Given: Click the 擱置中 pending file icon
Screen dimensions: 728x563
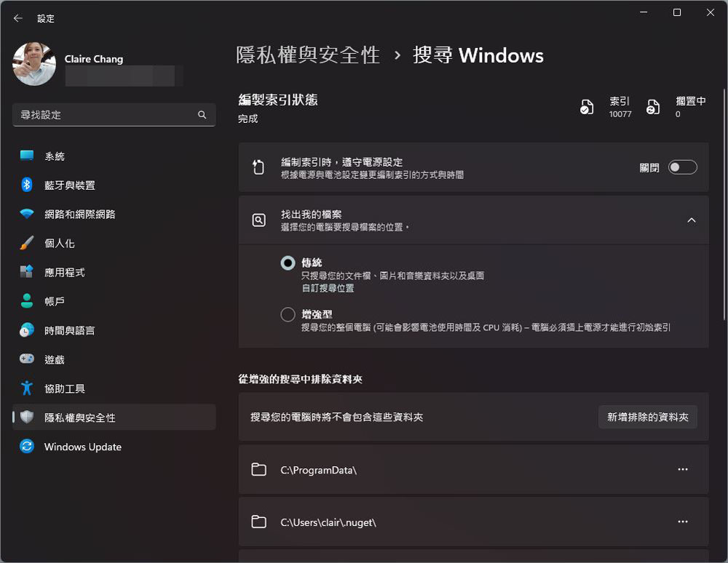Looking at the screenshot, I should 653,107.
